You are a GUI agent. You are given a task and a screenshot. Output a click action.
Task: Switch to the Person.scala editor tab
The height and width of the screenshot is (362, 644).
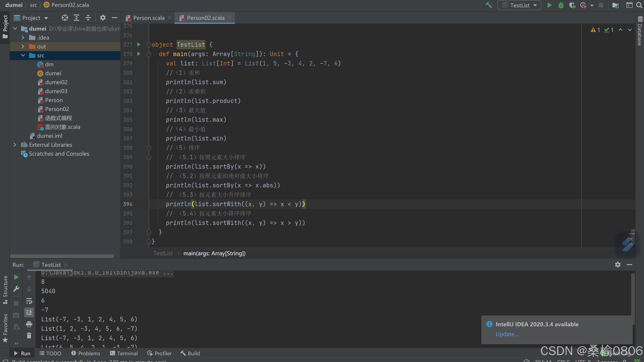149,18
